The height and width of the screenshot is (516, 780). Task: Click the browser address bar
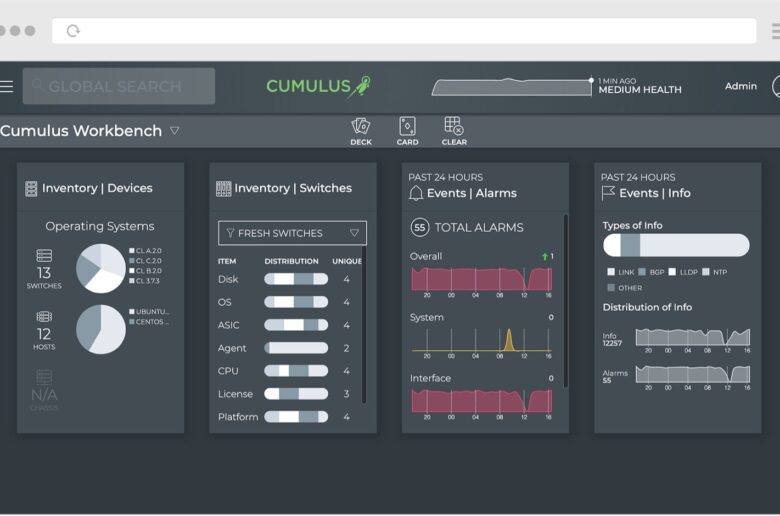[404, 31]
